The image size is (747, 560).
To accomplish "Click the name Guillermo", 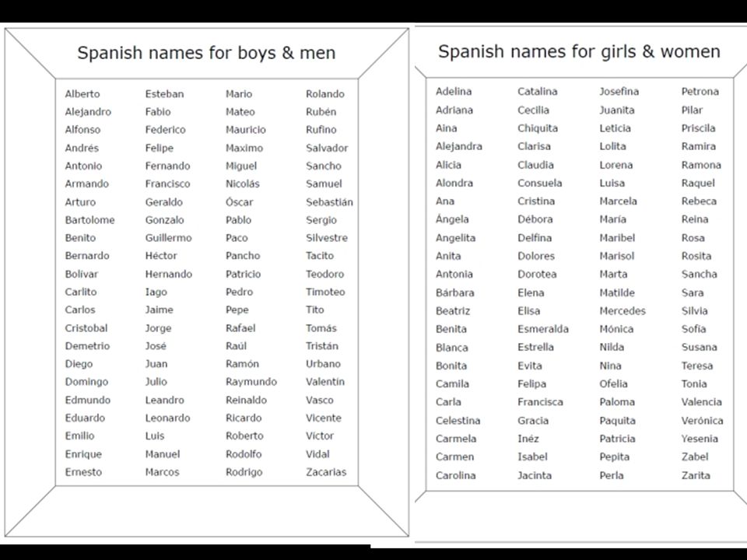I will point(169,238).
